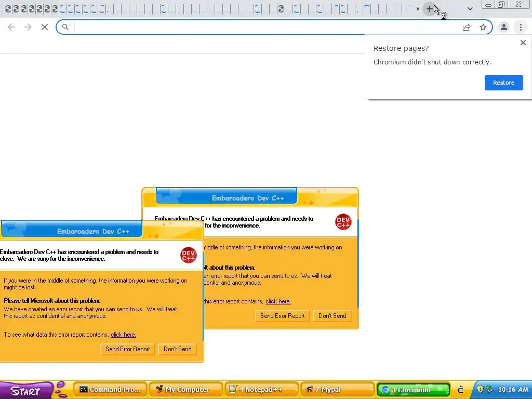Go forward with the browser forward arrow

pyautogui.click(x=28, y=27)
